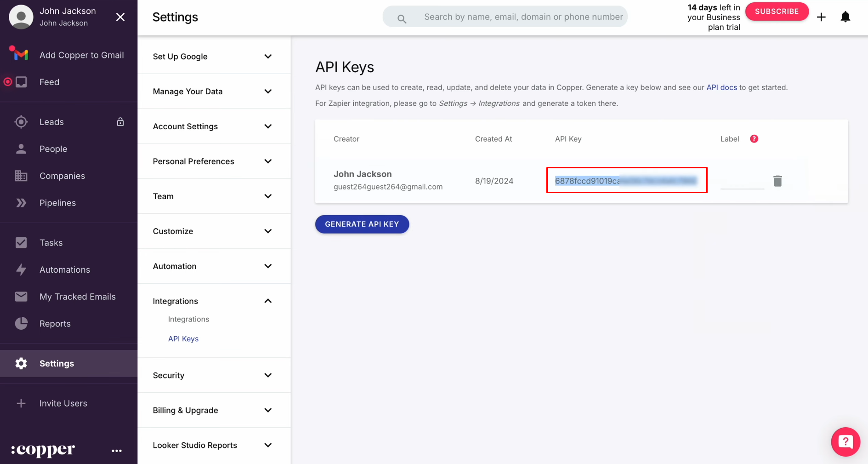
Task: Expand the Manage Your Data section
Action: (214, 92)
